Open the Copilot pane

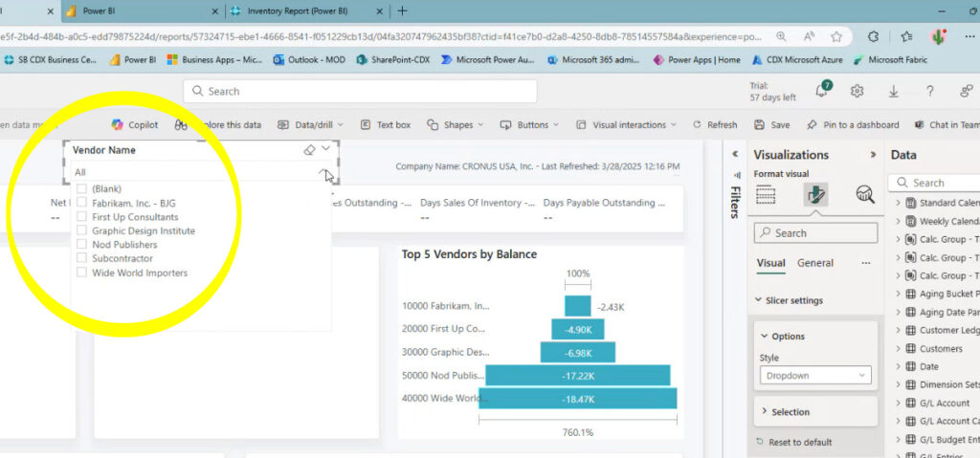pos(134,125)
